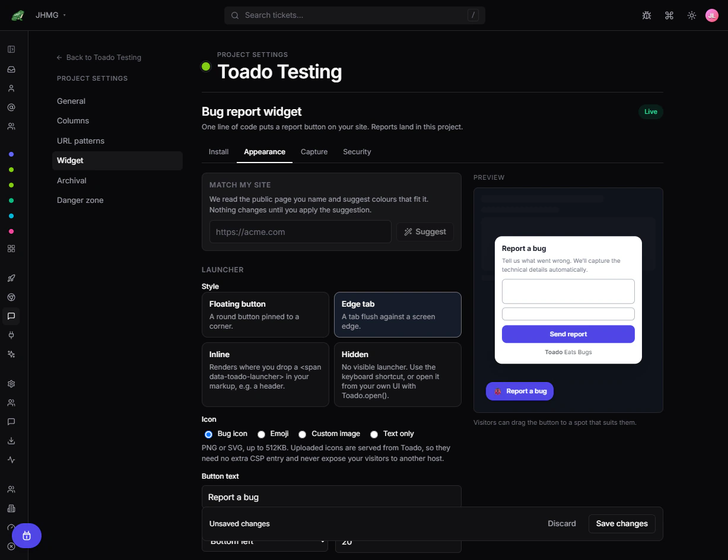Image resolution: width=728 pixels, height=560 pixels.
Task: Go back to Toado Testing
Action: coord(98,58)
